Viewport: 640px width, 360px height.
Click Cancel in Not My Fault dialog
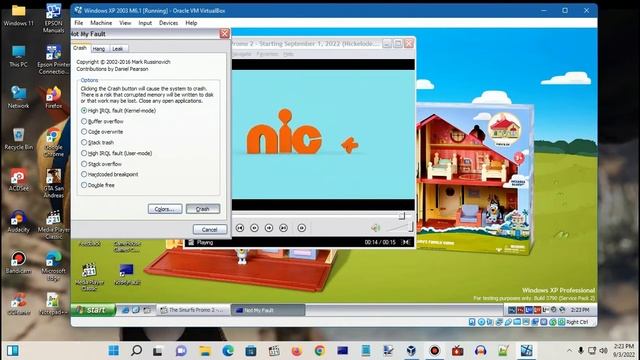[210, 229]
